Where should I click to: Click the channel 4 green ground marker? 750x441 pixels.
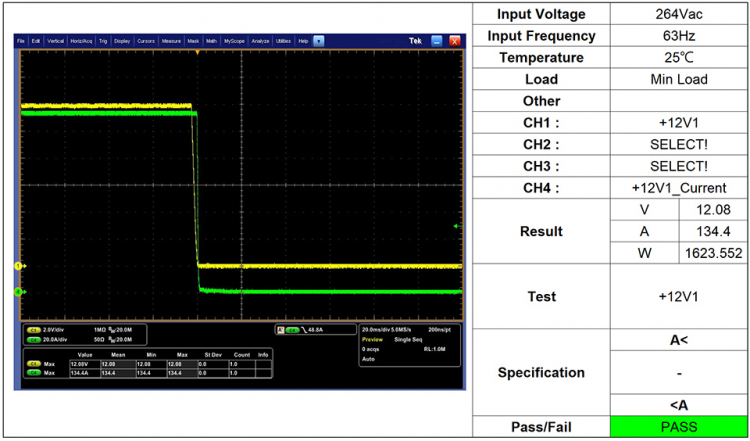[x=18, y=291]
